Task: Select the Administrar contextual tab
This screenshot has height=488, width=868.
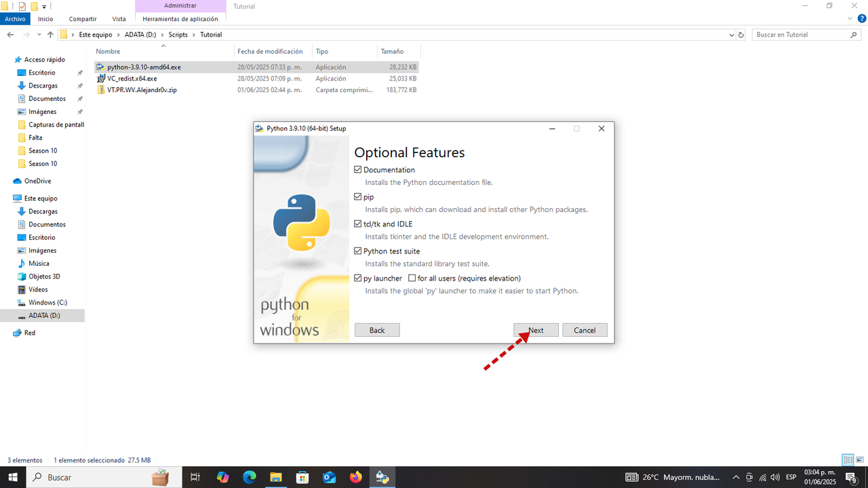Action: click(180, 5)
